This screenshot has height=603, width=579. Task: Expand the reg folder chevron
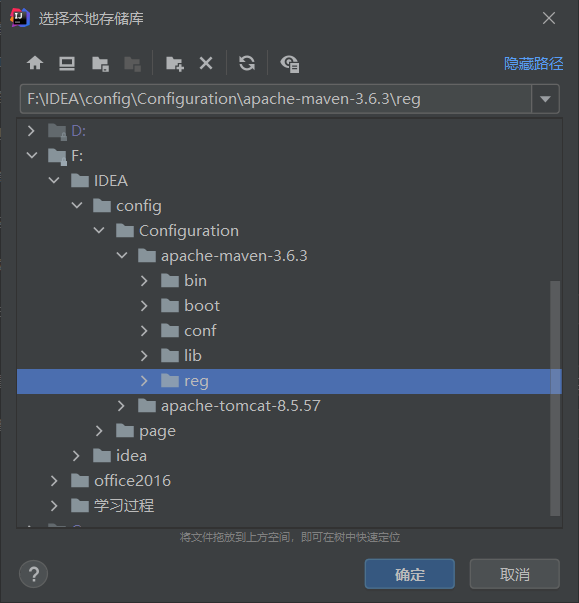(144, 381)
